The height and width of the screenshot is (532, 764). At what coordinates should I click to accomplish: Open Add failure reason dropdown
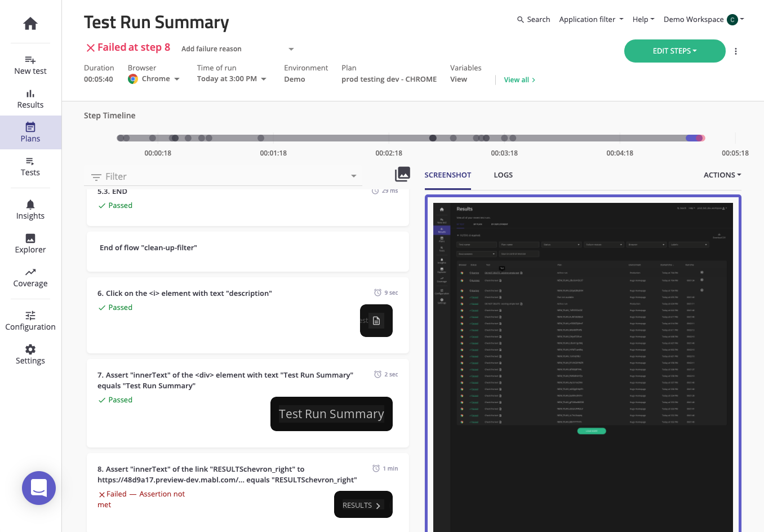coord(238,49)
